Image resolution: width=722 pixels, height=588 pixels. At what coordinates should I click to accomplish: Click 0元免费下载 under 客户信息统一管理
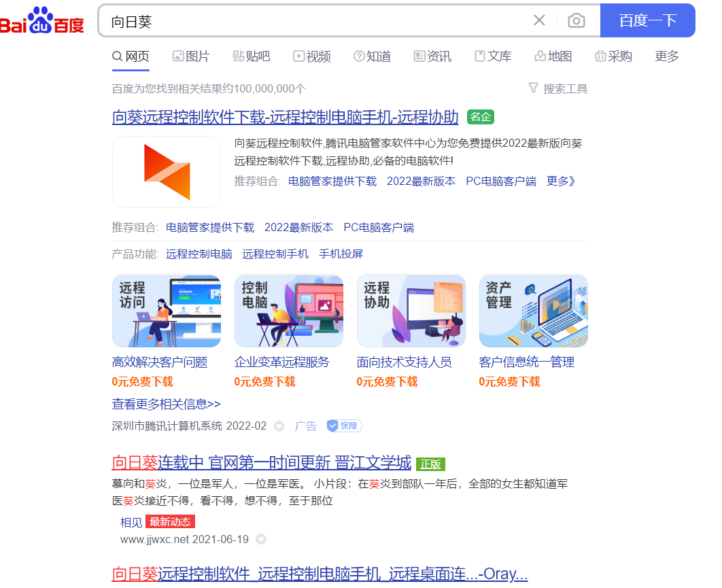pos(509,382)
